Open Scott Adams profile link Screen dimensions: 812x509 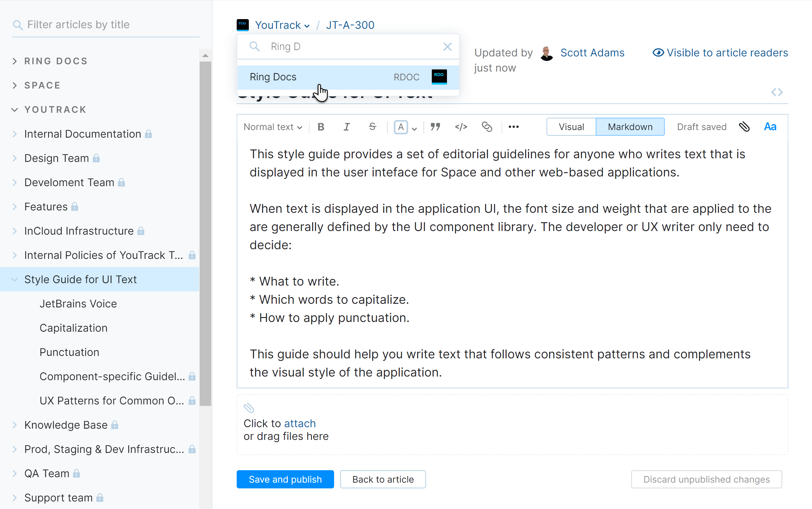click(592, 52)
